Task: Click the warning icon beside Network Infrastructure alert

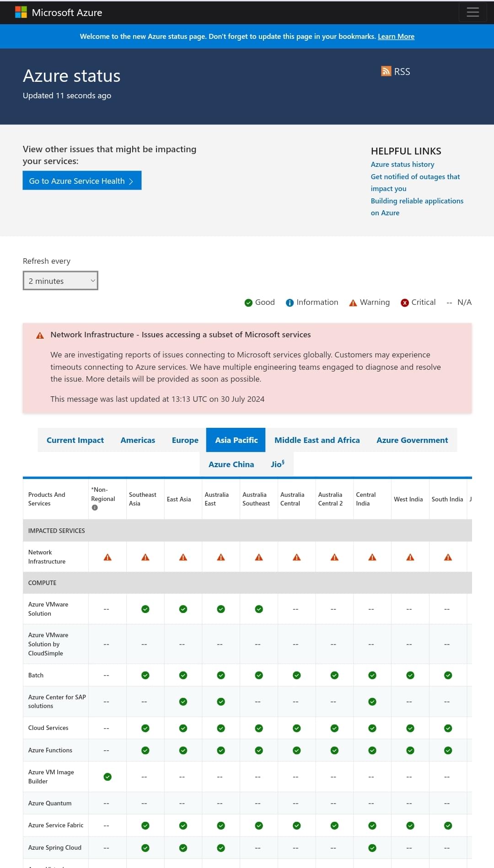Action: pyautogui.click(x=40, y=335)
